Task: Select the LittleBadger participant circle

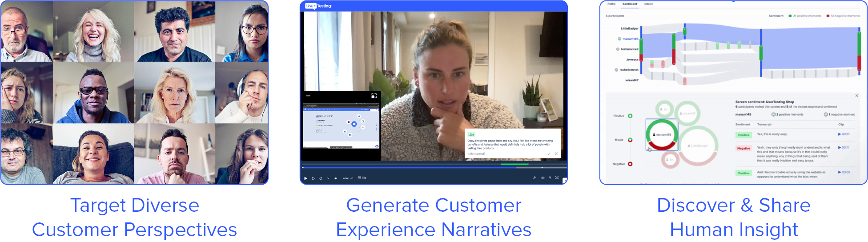Action: (700, 145)
